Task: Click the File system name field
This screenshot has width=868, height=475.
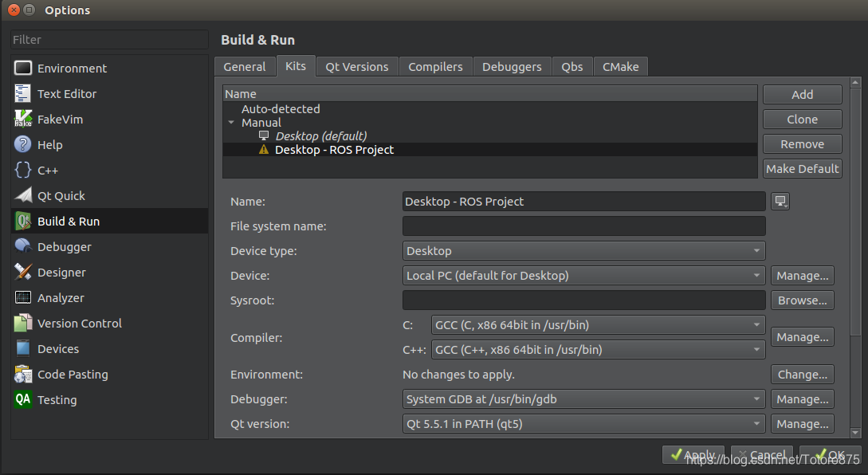Action: click(583, 226)
